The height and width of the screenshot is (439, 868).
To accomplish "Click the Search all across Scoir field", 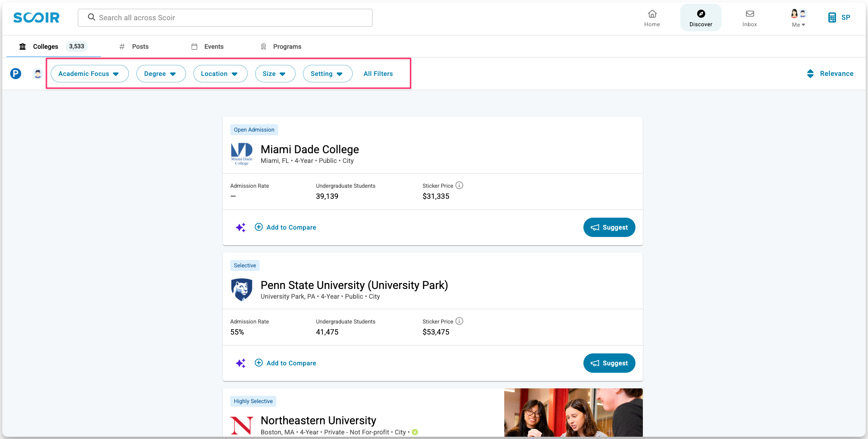I will (x=225, y=17).
